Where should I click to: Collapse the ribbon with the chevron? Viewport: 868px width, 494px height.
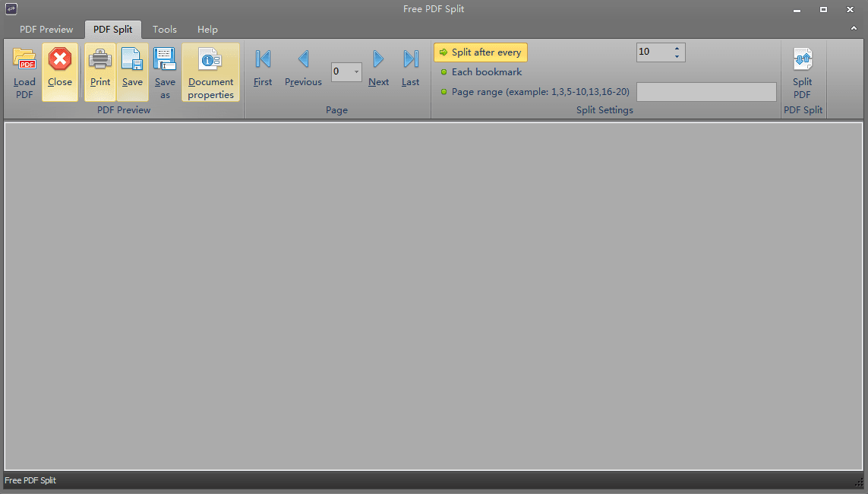(854, 28)
